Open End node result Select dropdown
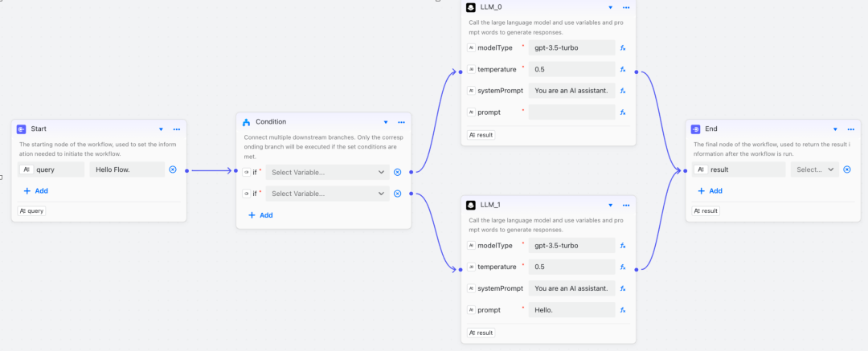 click(815, 169)
